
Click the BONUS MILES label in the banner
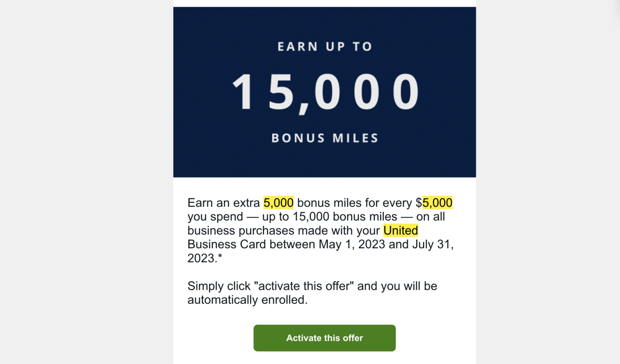[324, 138]
